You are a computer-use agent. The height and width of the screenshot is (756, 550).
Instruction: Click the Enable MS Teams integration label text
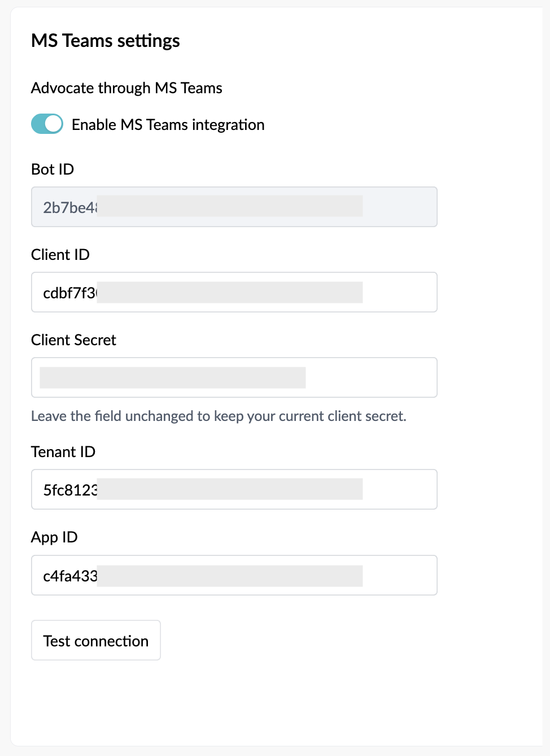(x=168, y=124)
